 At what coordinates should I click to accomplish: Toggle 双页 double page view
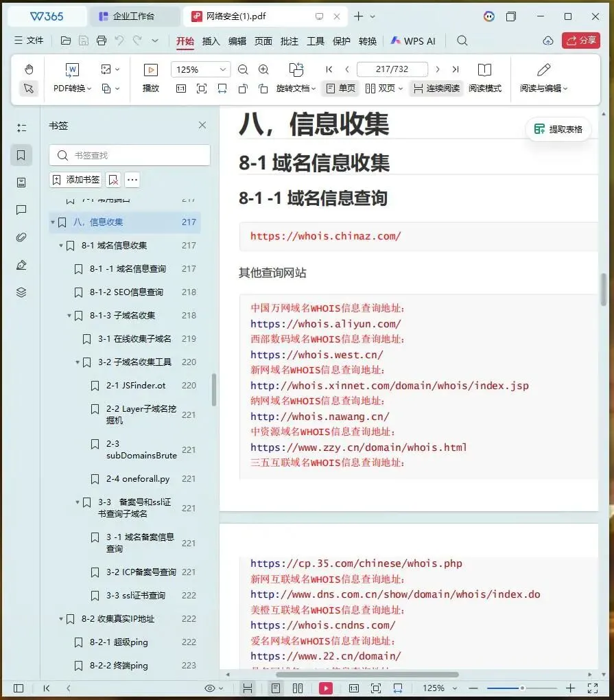(x=383, y=89)
